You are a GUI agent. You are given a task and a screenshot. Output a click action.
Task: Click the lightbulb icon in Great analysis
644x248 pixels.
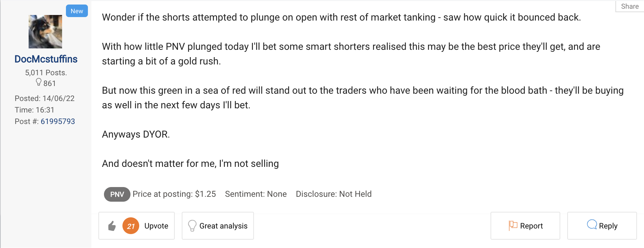click(192, 226)
